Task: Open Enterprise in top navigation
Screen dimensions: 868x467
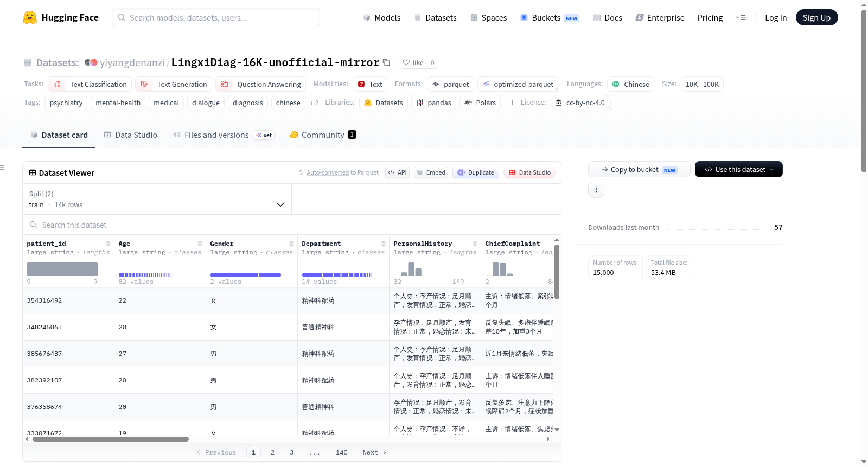Action: point(660,17)
